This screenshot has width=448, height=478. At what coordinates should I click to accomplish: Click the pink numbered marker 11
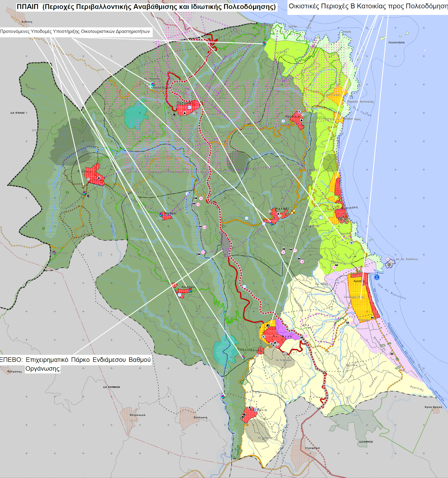pos(203,252)
